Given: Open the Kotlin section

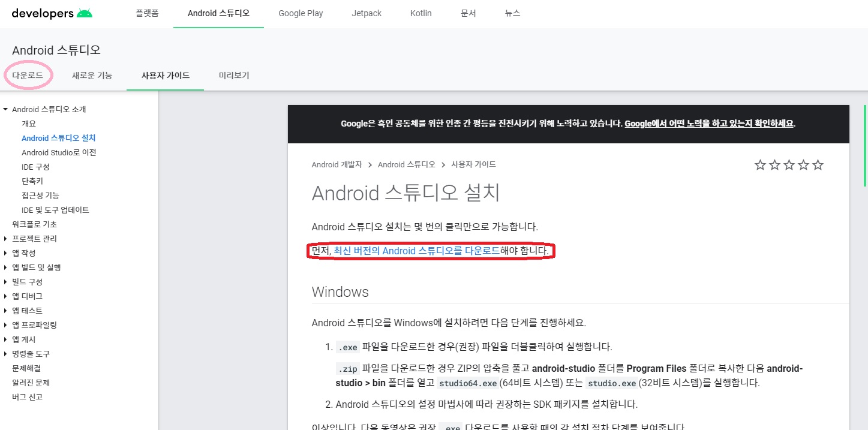Looking at the screenshot, I should click(421, 13).
